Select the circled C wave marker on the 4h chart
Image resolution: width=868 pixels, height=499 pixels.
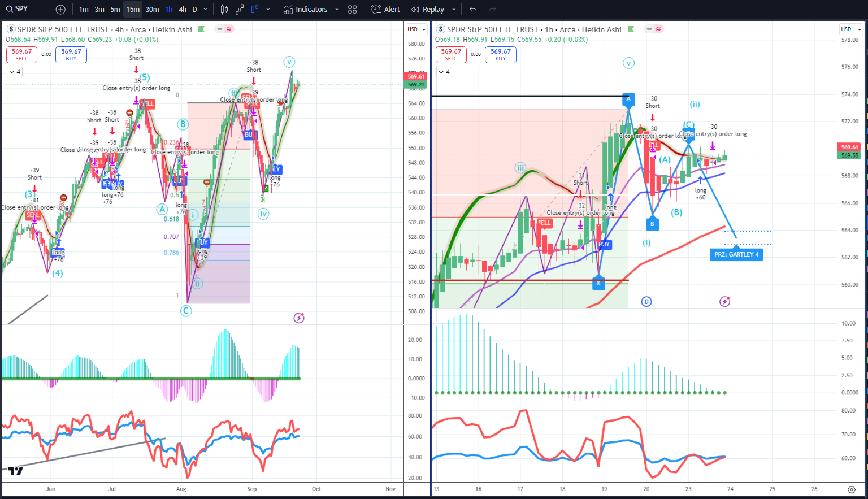[x=186, y=310]
